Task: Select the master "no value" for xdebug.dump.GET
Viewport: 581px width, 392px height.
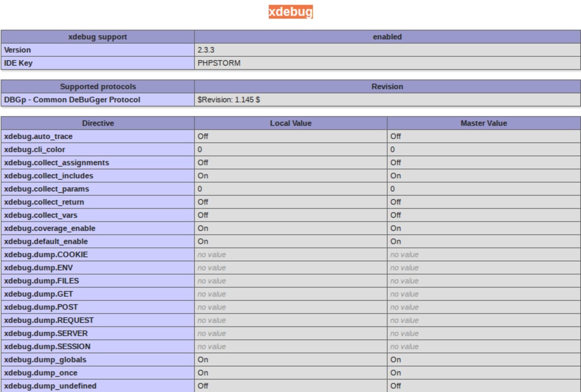Action: pyautogui.click(x=404, y=294)
